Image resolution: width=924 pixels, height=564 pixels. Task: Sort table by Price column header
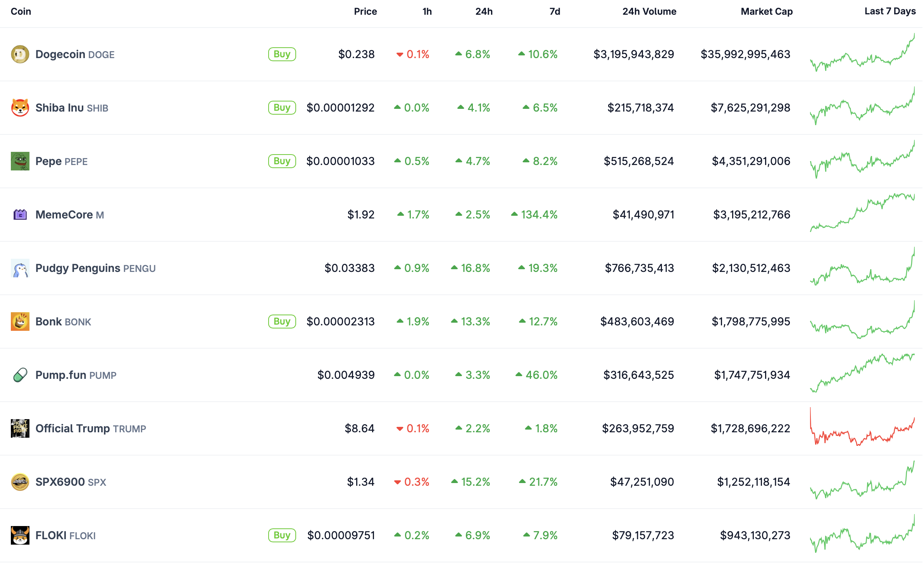tap(365, 12)
